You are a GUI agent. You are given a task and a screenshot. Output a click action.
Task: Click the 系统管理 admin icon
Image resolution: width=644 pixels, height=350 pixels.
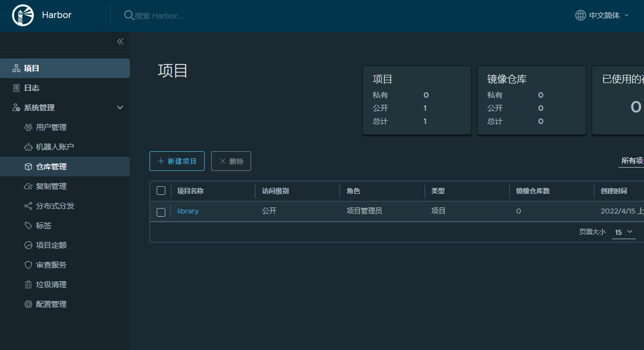point(16,108)
